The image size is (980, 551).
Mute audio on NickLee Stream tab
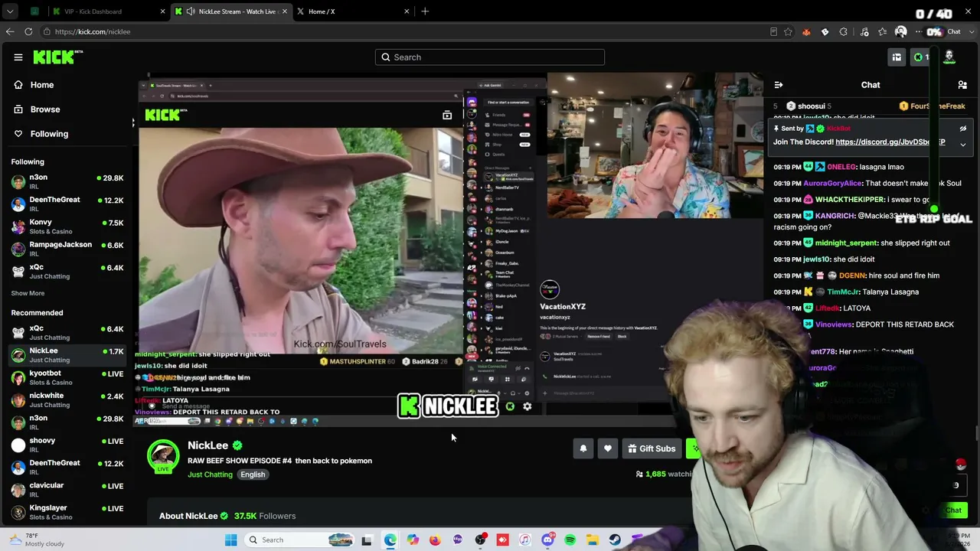[191, 11]
